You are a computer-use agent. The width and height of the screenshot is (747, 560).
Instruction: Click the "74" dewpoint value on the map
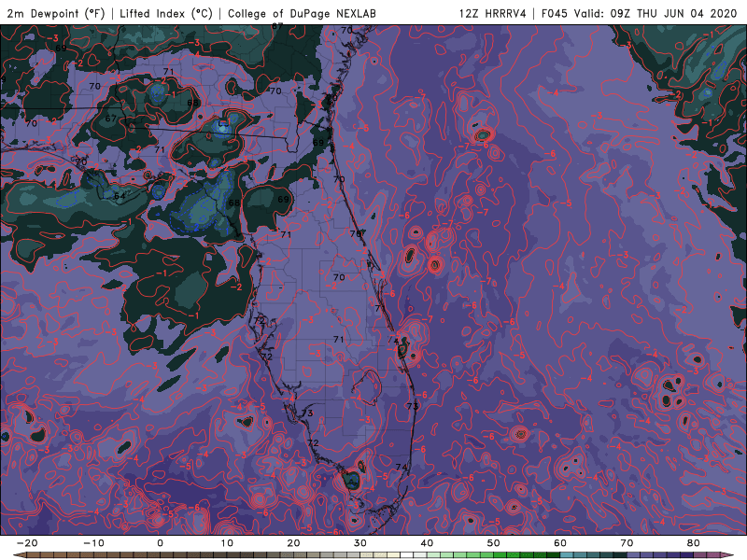click(x=402, y=468)
